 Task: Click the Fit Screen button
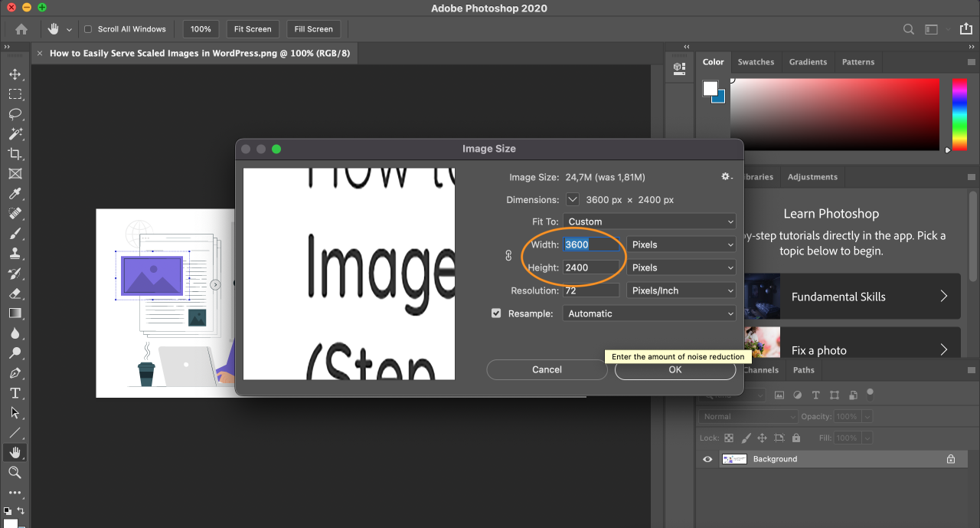coord(253,29)
